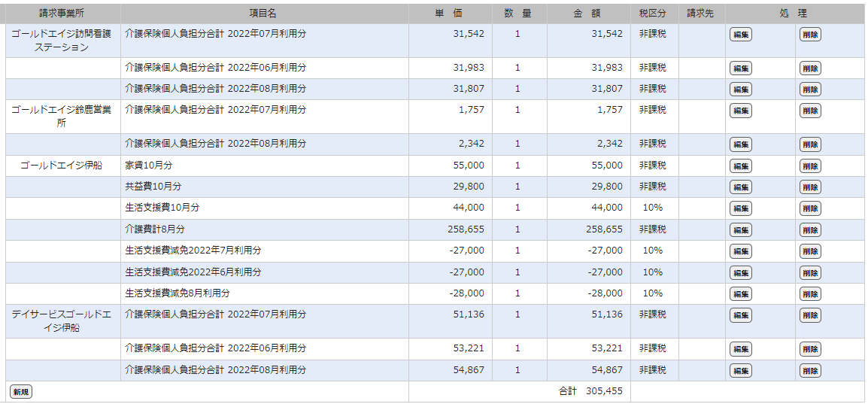
Task: Delete the 家賃10月分 row
Action: pyautogui.click(x=810, y=166)
